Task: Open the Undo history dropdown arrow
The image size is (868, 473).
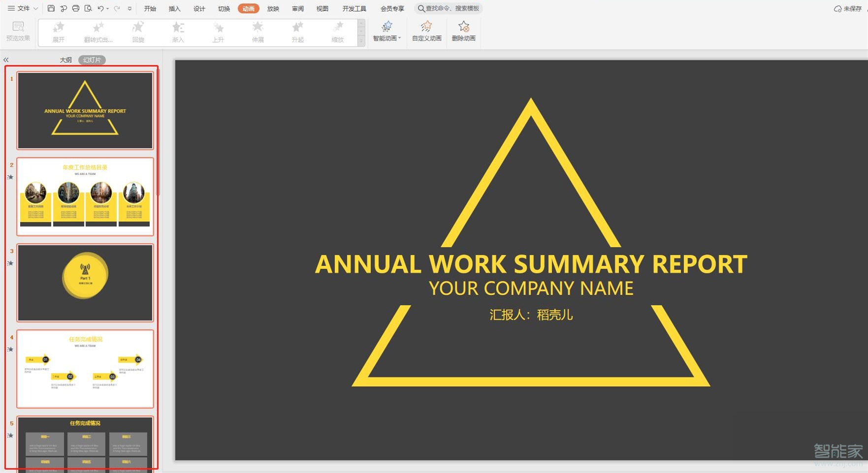Action: [108, 9]
